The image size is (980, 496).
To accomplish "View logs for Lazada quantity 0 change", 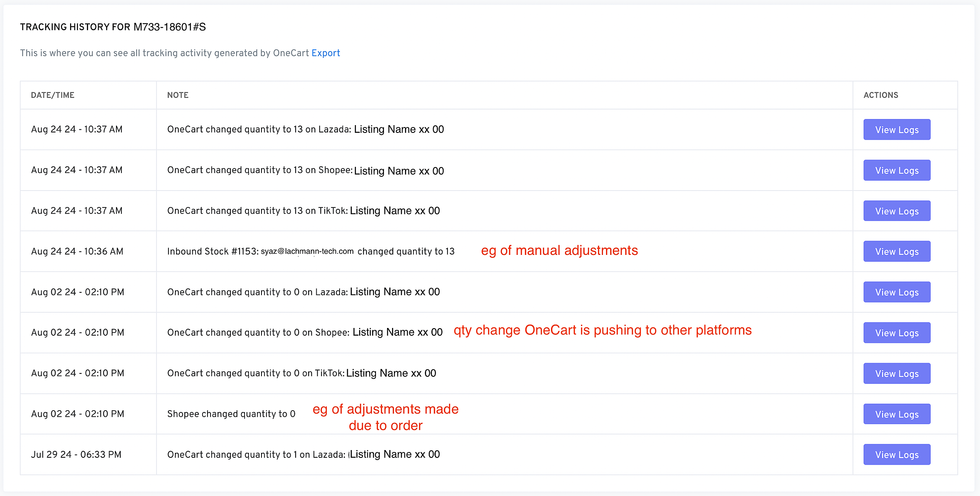I will click(x=897, y=292).
